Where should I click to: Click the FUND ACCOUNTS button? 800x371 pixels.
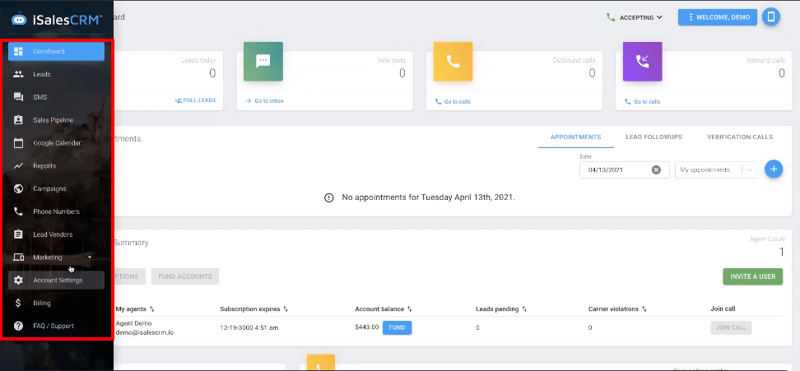tap(185, 277)
